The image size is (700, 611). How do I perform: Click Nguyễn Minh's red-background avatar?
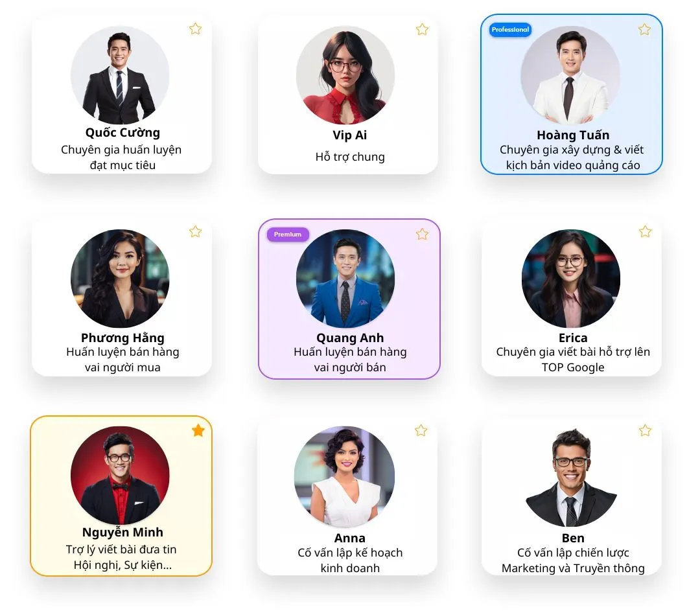(120, 476)
